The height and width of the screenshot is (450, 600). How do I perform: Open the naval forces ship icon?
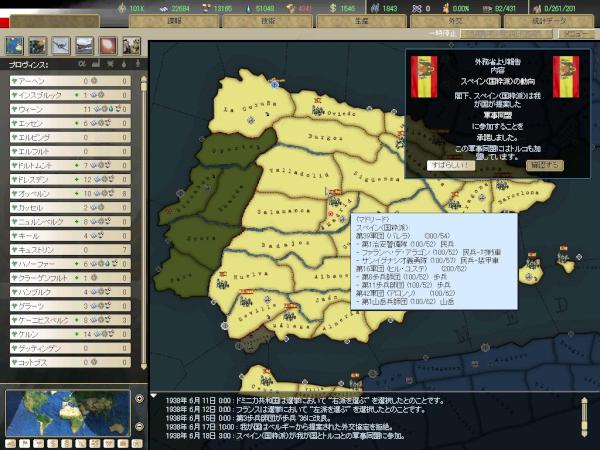point(85,46)
